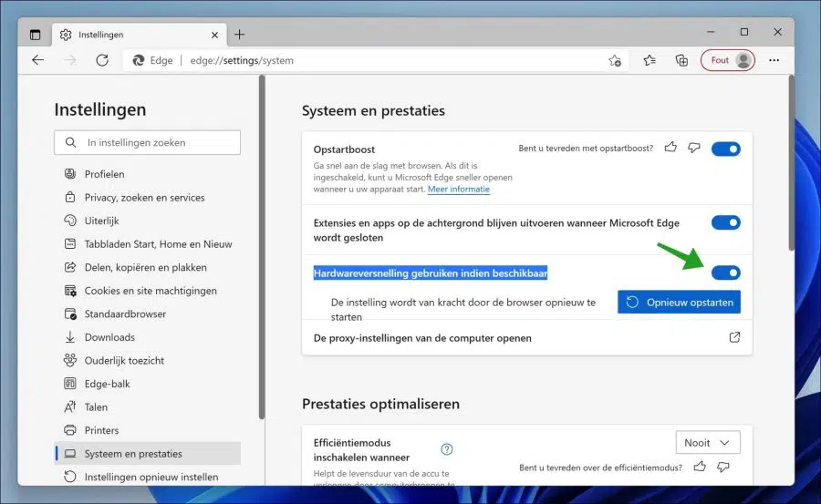821x504 pixels.
Task: Maximize the Edge window
Action: click(x=744, y=32)
